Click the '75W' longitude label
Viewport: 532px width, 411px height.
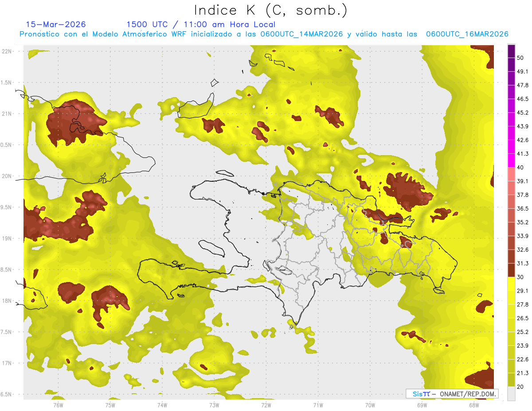(110, 405)
